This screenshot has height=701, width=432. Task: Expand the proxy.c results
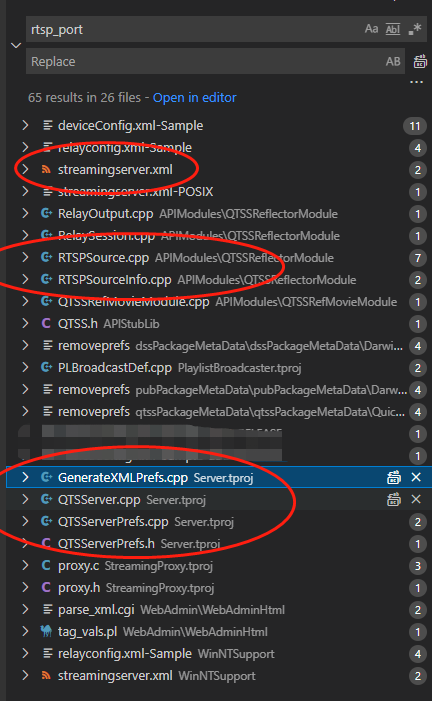(25, 566)
